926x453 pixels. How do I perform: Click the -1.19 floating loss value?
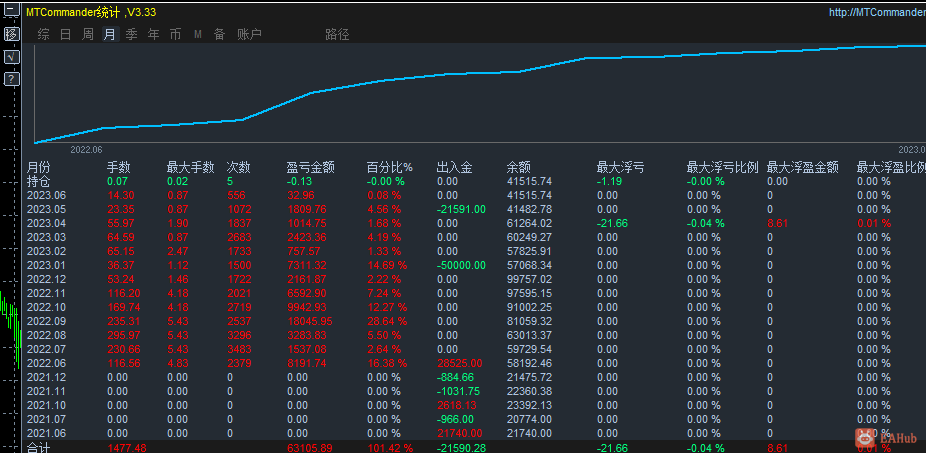point(607,181)
